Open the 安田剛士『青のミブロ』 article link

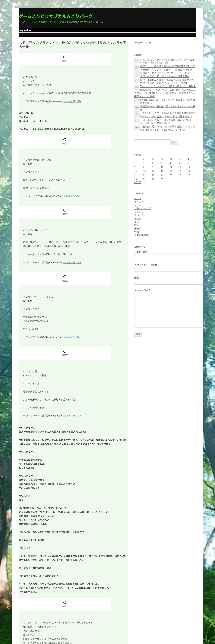pos(167,75)
